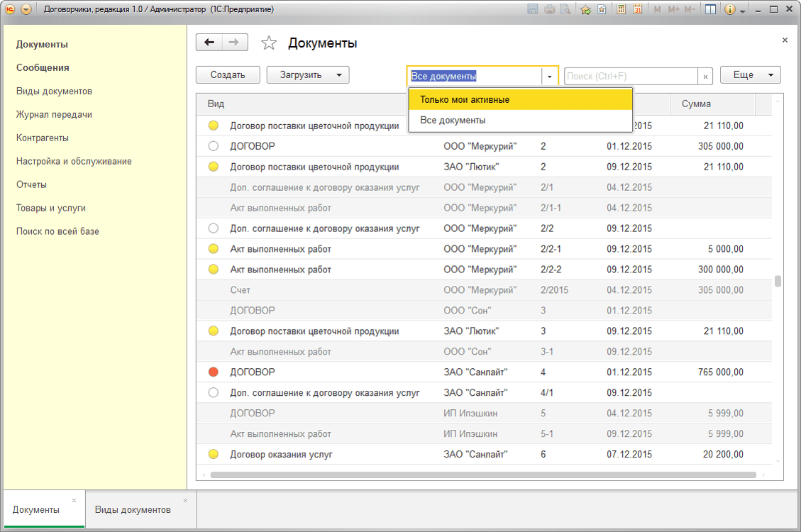This screenshot has height=532, width=801.
Task: Click the red status circle for ЗАО "Санлайт"
Action: [214, 372]
